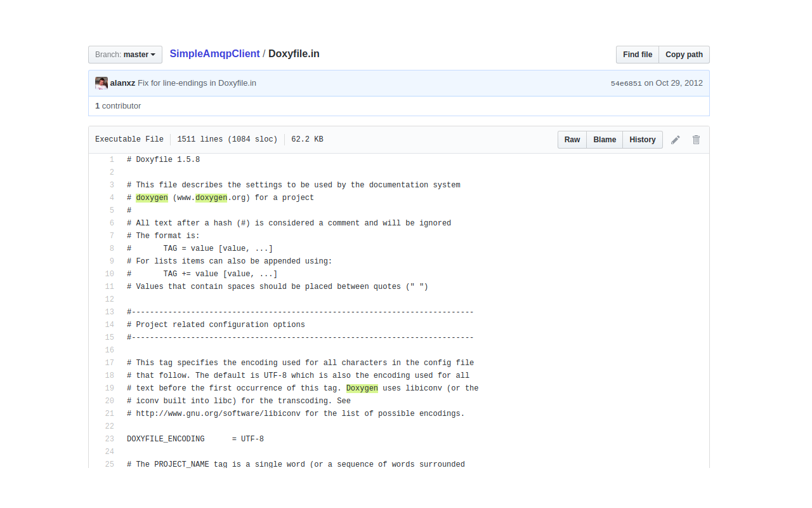
Task: Open the Branch: master dropdown
Action: 125,55
